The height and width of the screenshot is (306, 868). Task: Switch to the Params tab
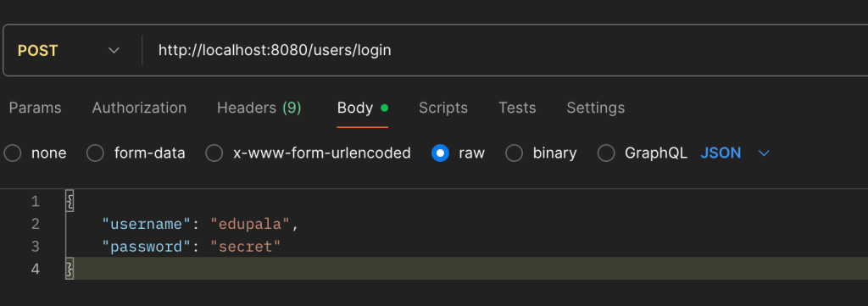pyautogui.click(x=36, y=108)
